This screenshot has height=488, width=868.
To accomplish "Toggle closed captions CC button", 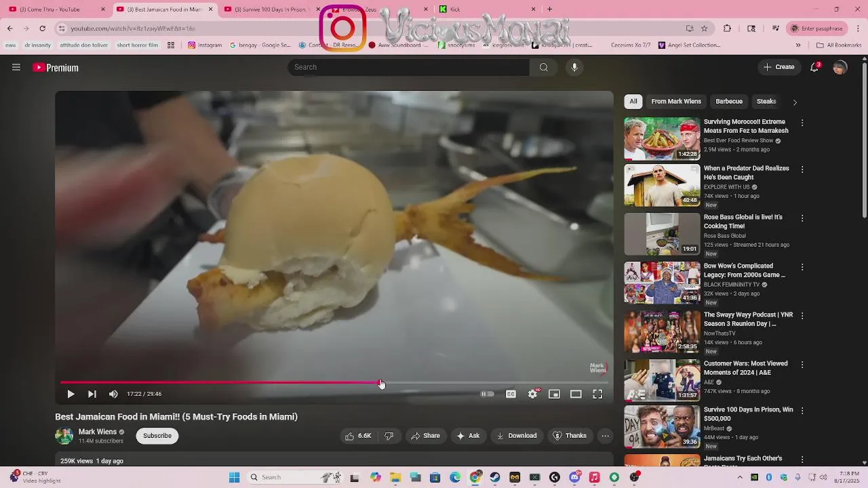I will [x=511, y=394].
